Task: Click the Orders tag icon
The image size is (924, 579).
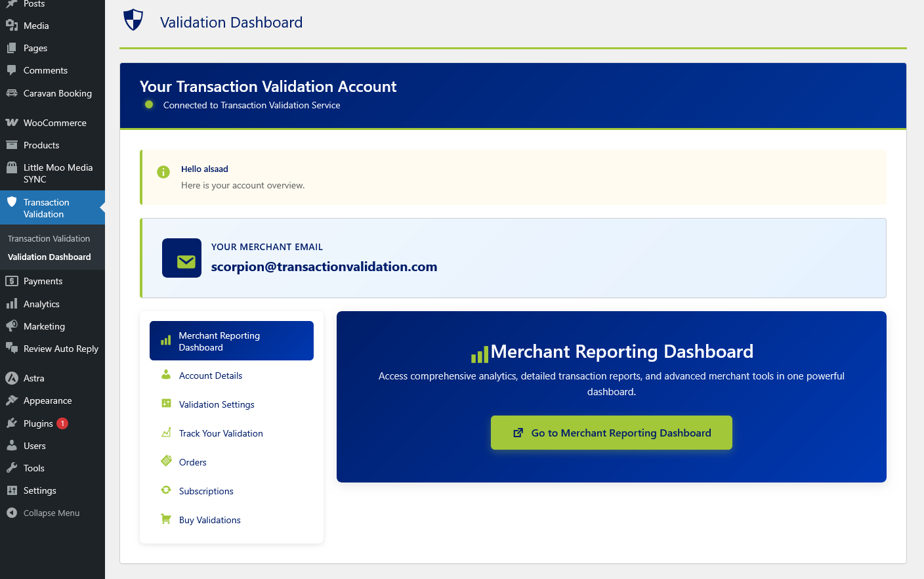Action: pos(166,461)
